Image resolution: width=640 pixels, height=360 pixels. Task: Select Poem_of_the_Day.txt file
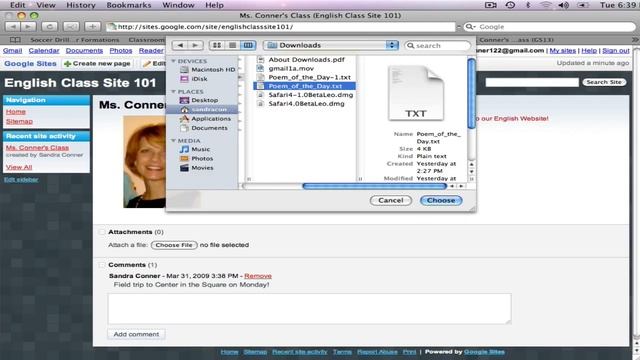304,86
